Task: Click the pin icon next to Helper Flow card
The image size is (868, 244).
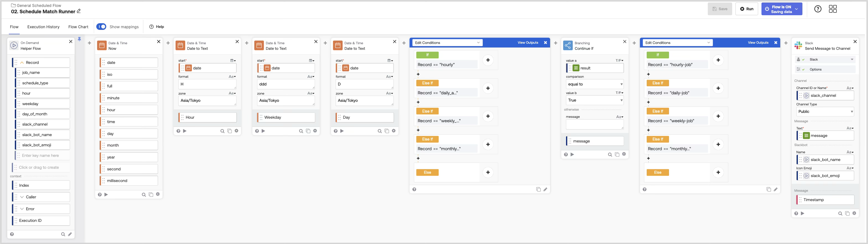Action: tap(79, 39)
